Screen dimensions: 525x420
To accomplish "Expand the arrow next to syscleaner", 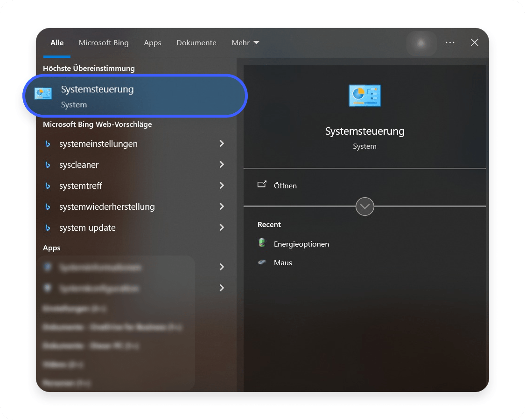I will (x=222, y=165).
